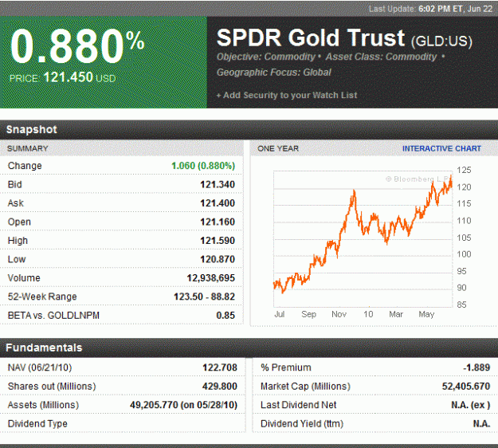Click the chart's May axis label
The width and height of the screenshot is (498, 448).
click(426, 314)
